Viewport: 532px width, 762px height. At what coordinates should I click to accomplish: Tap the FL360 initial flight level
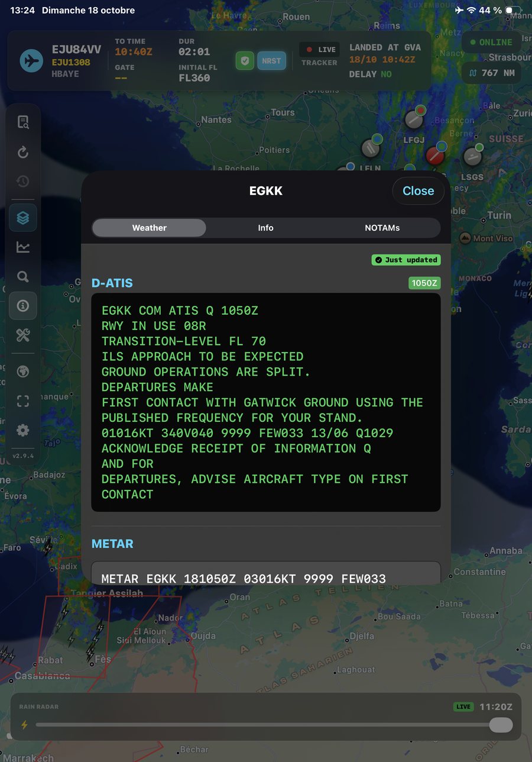[x=194, y=78]
